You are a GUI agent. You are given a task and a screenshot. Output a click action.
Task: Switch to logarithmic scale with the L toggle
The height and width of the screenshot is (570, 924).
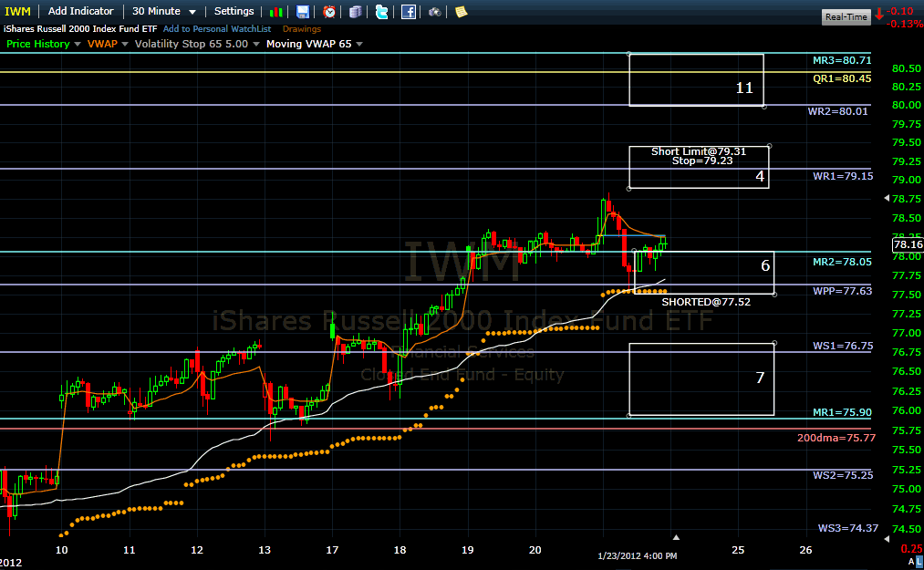(x=919, y=562)
